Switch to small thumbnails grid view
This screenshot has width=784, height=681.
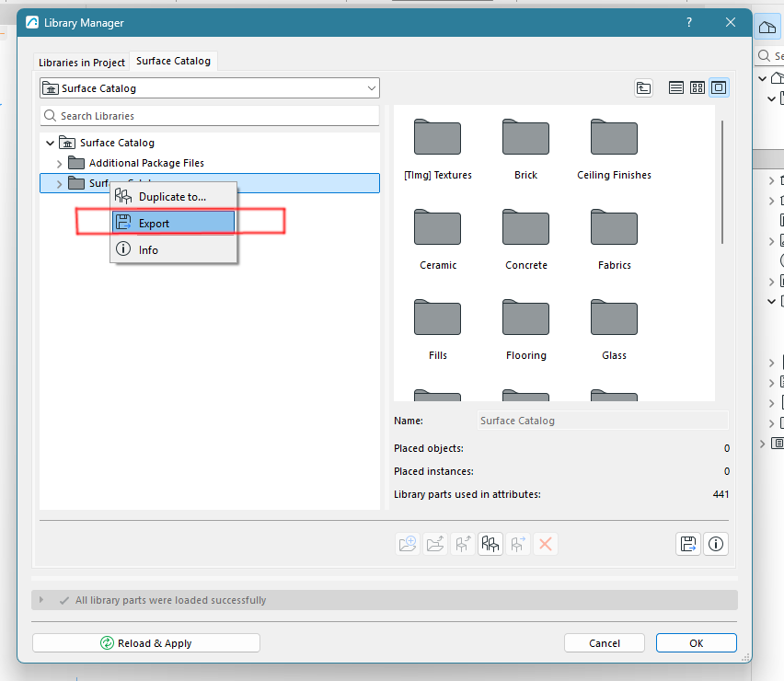coord(697,88)
